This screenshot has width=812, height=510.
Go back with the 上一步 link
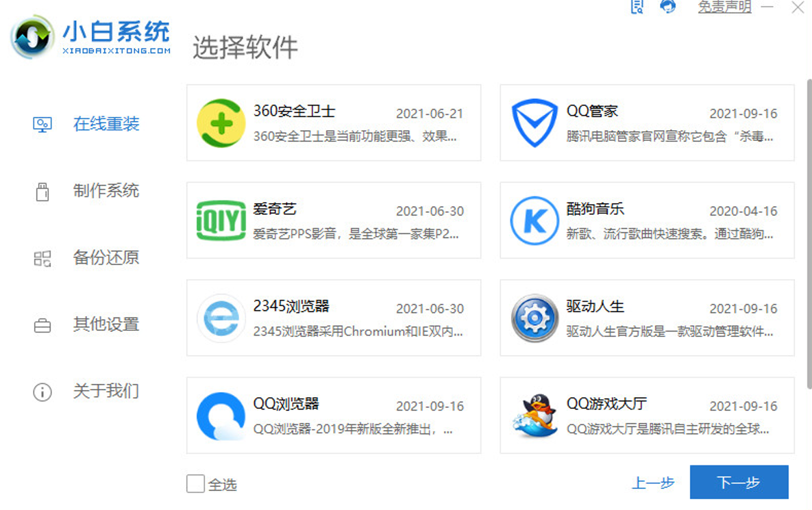(x=653, y=483)
